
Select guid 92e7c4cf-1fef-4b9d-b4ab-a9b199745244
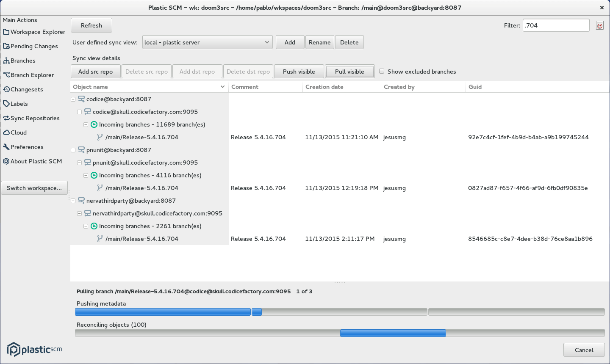pos(528,137)
